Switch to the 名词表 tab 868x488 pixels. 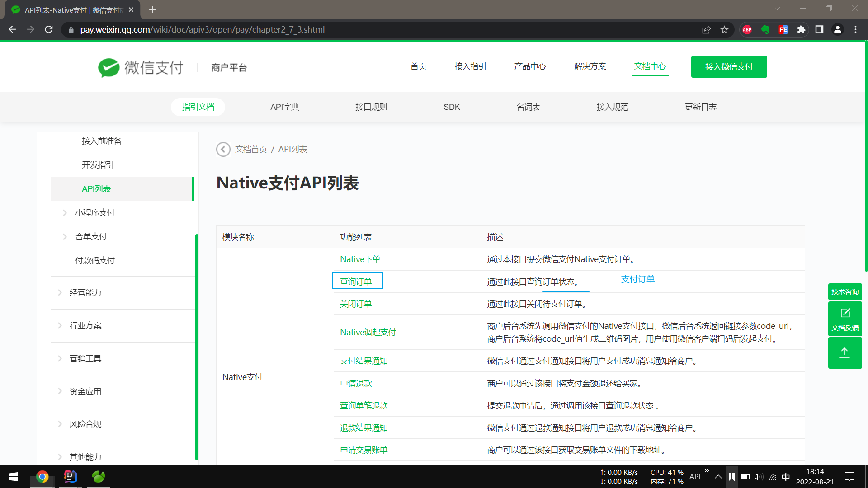pyautogui.click(x=528, y=107)
